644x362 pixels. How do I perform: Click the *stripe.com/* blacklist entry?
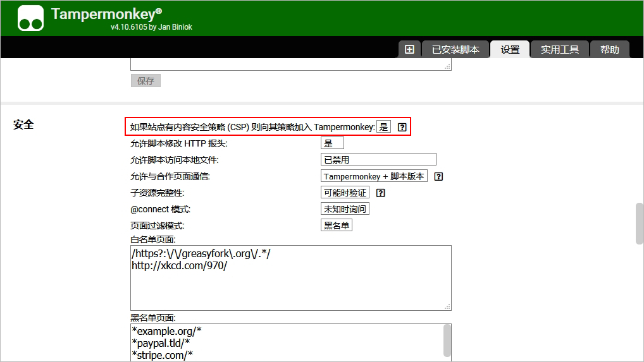[x=162, y=355]
